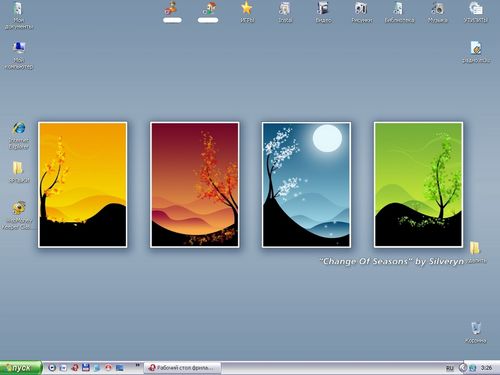Open the Игры star icon
The width and height of the screenshot is (500, 375).
pos(247,12)
